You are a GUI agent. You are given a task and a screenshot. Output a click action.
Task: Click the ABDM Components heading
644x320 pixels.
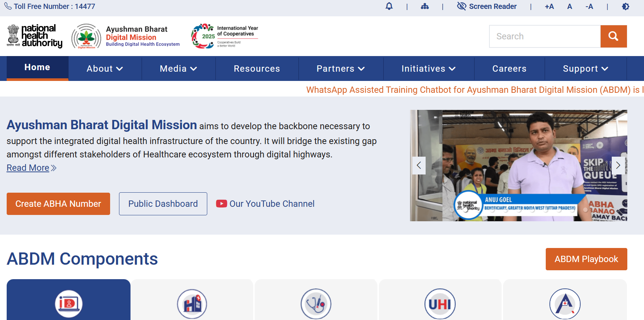coord(82,259)
